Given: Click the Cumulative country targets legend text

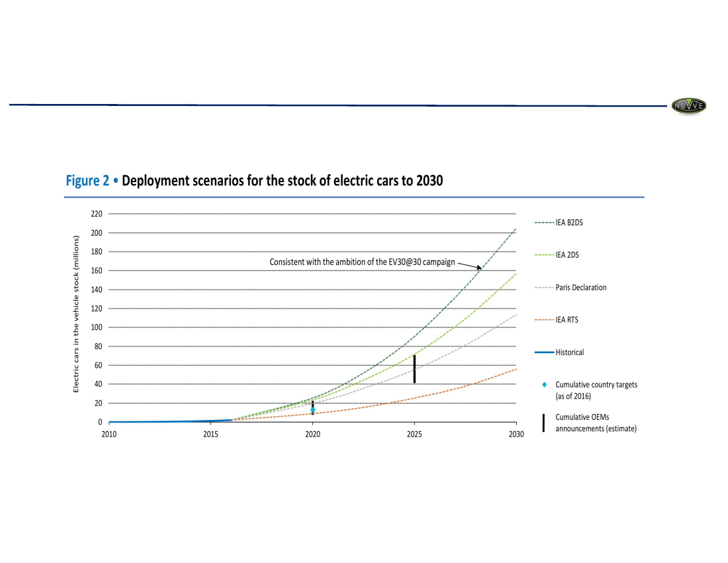Looking at the screenshot, I should pos(596,390).
